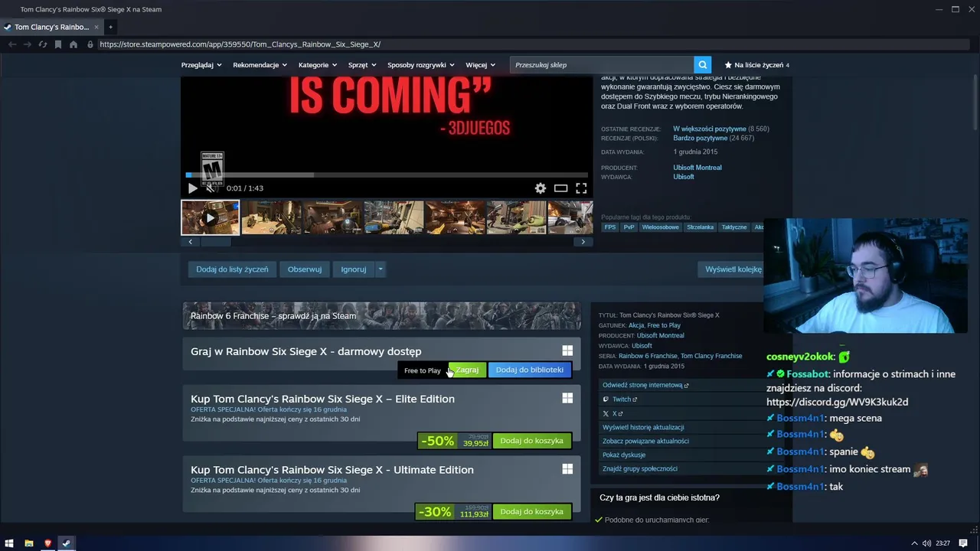Click Zobacz powiązane aktualności
This screenshot has width=980, height=551.
coord(645,441)
